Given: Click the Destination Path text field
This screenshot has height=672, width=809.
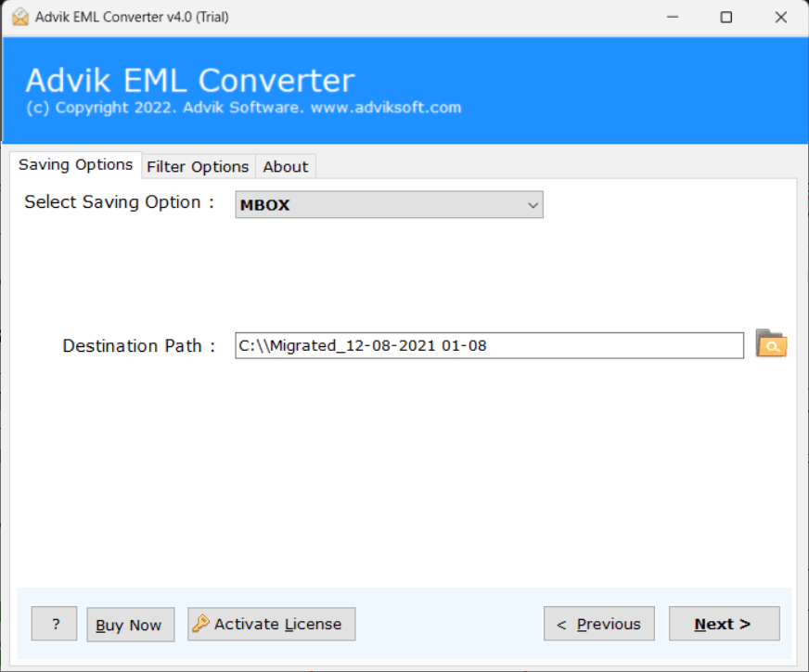Looking at the screenshot, I should tap(489, 345).
